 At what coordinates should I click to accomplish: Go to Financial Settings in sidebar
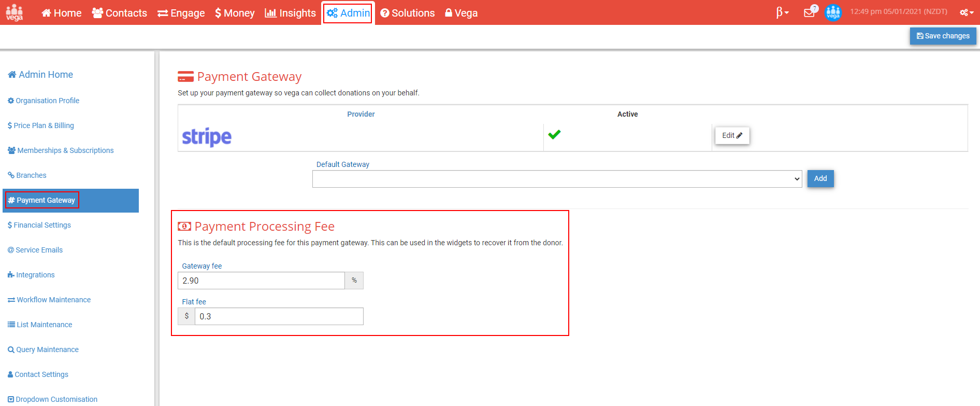coord(39,225)
